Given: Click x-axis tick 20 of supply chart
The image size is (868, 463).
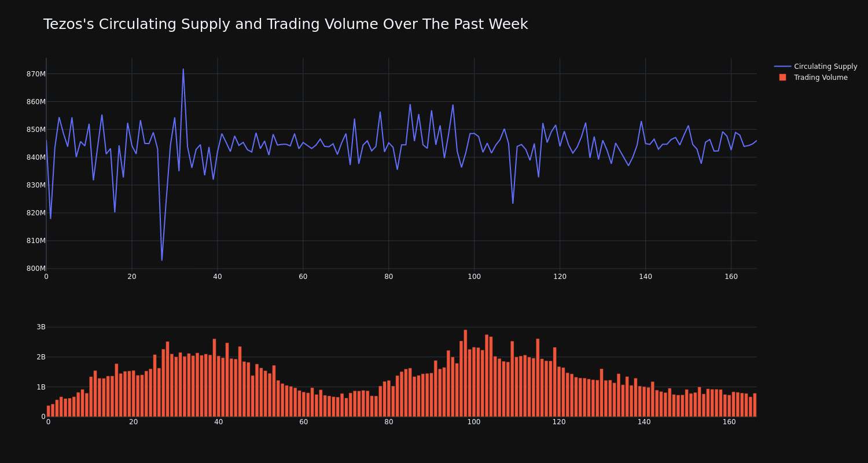Looking at the screenshot, I should (132, 277).
